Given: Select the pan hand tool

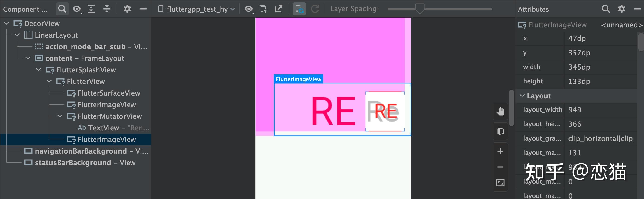Looking at the screenshot, I should click(x=500, y=111).
